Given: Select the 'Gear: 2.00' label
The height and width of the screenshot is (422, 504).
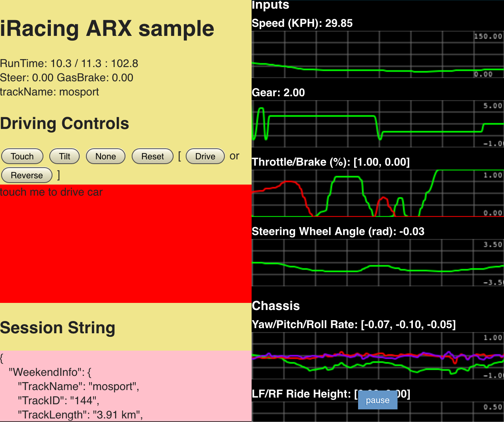Looking at the screenshot, I should [278, 93].
